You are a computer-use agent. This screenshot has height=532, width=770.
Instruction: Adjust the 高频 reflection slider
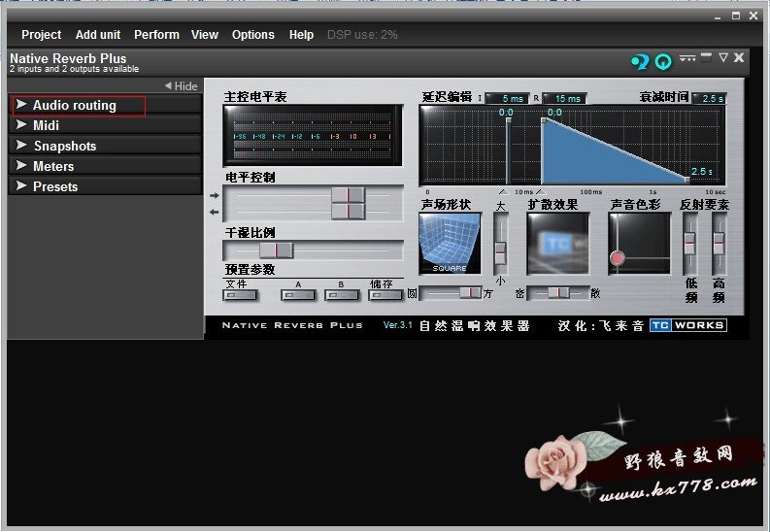click(x=719, y=244)
